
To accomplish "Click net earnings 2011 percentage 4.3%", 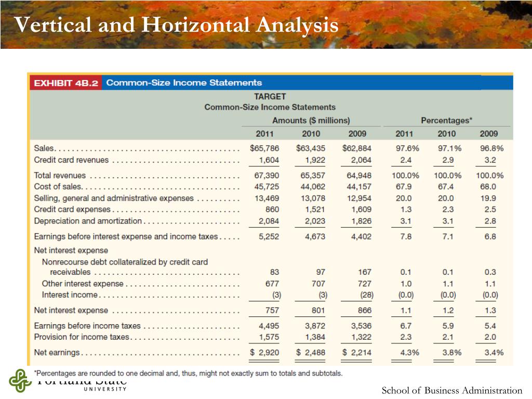I will 409,353.
